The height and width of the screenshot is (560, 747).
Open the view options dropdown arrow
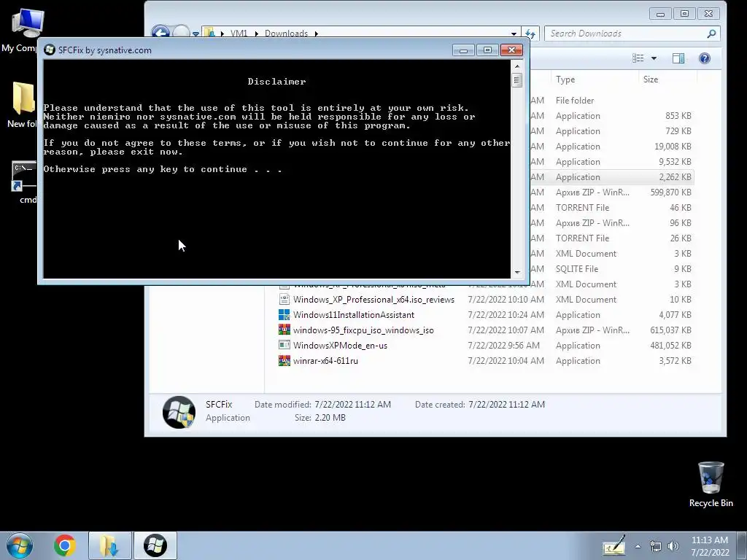654,58
